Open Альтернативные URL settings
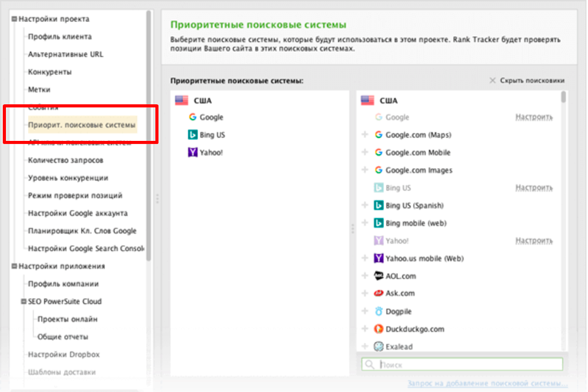This screenshot has height=392, width=588. [65, 54]
